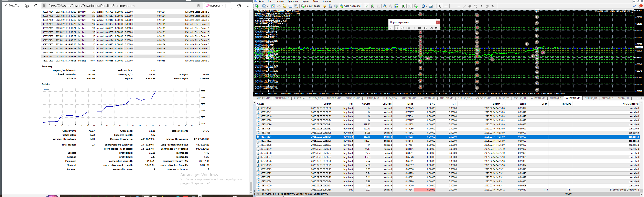The height and width of the screenshot is (197, 644).
Task: Click the Новый ордер (New Order) button
Action: pyautogui.click(x=311, y=6)
